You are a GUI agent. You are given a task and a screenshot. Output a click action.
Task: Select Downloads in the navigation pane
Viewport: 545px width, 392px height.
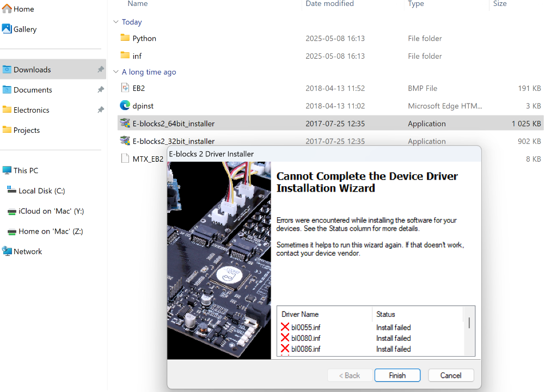pos(53,69)
